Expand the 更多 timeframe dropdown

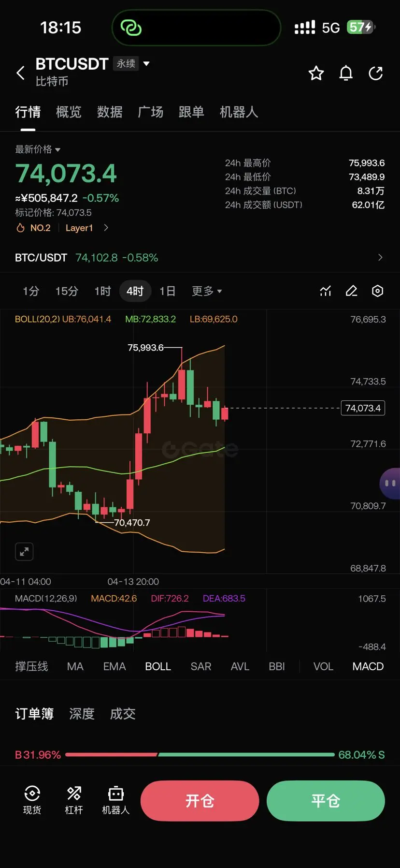(x=207, y=291)
